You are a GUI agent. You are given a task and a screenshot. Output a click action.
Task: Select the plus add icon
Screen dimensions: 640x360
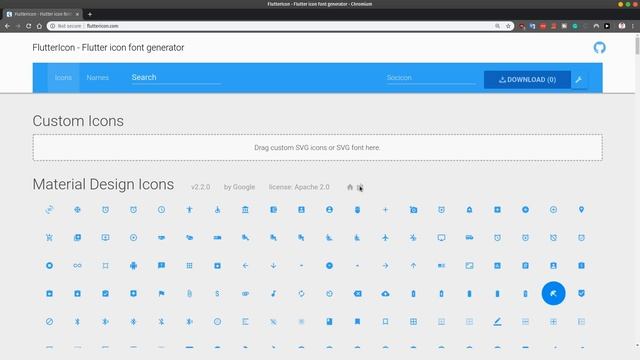coord(385,210)
